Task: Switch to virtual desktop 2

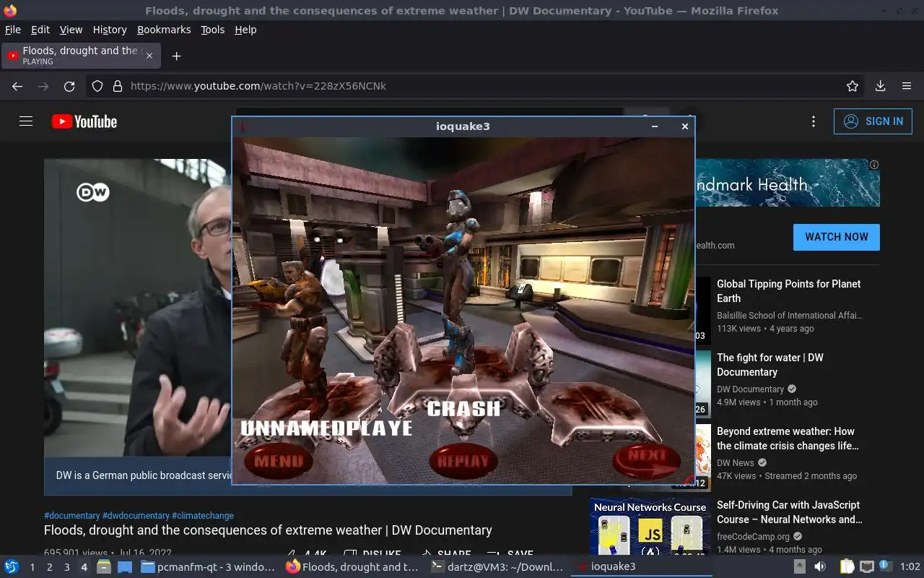Action: coord(50,567)
